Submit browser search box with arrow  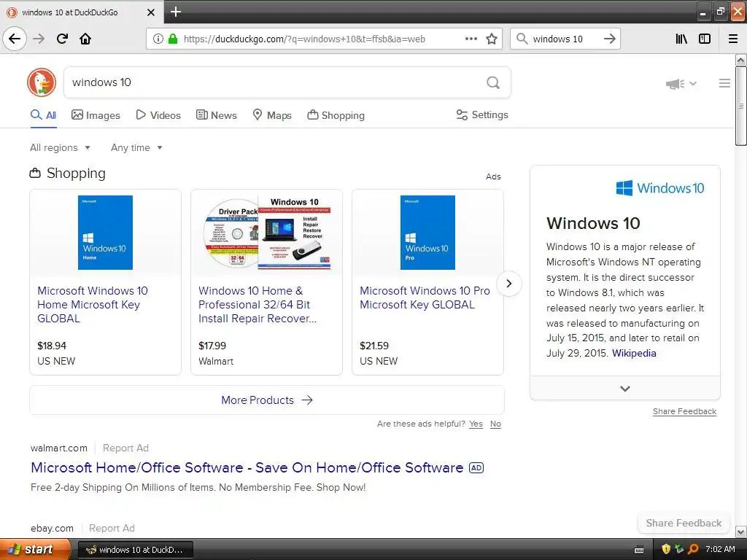click(610, 39)
